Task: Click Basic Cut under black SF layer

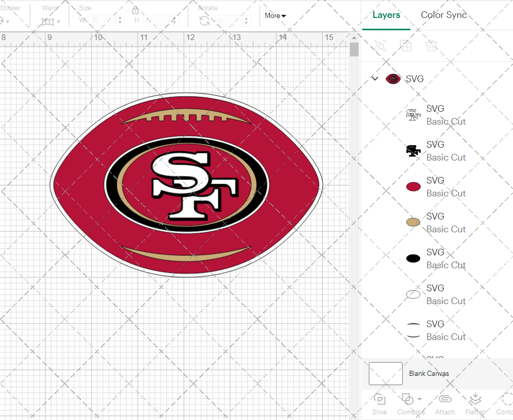Action: [446, 157]
